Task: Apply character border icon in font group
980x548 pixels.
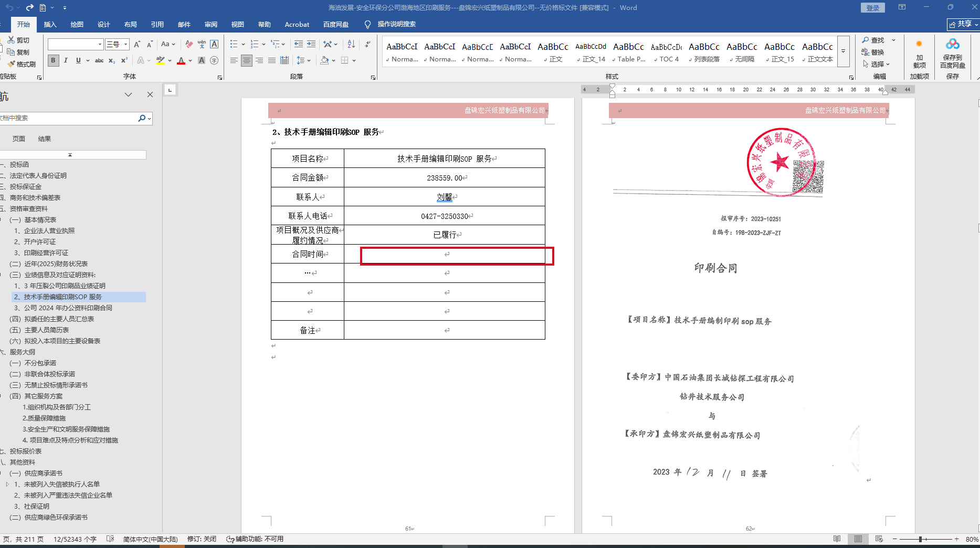Action: (x=214, y=44)
